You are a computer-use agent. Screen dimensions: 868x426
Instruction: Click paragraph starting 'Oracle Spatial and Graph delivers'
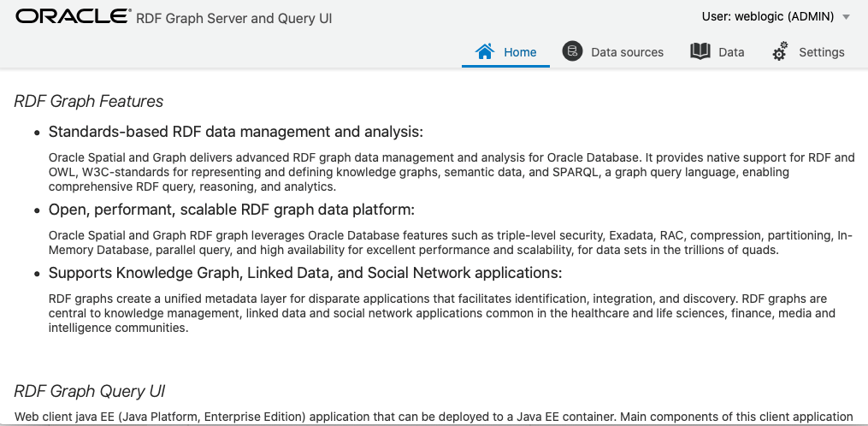coord(452,172)
